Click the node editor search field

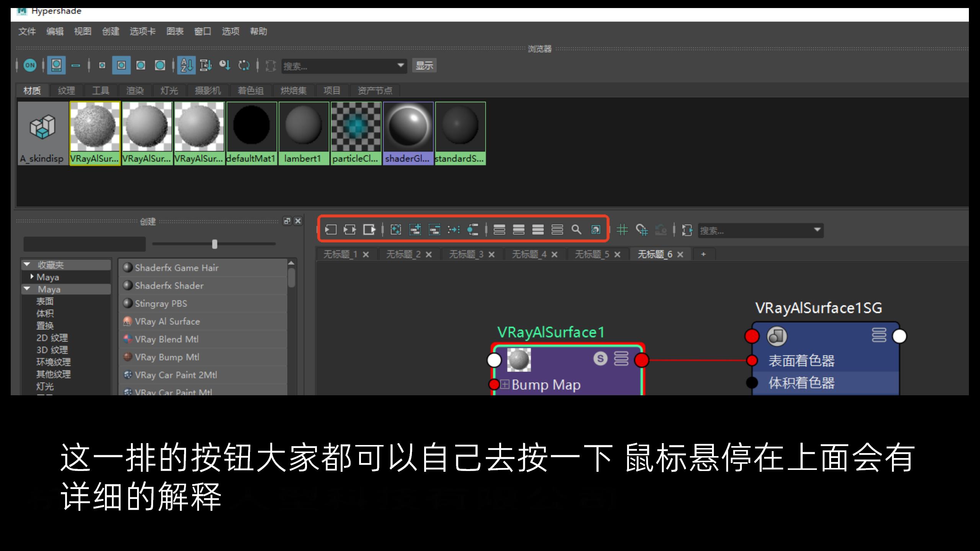point(754,230)
